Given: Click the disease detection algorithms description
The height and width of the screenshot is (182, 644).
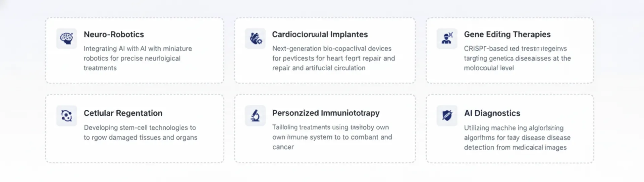Looking at the screenshot, I should [x=517, y=138].
